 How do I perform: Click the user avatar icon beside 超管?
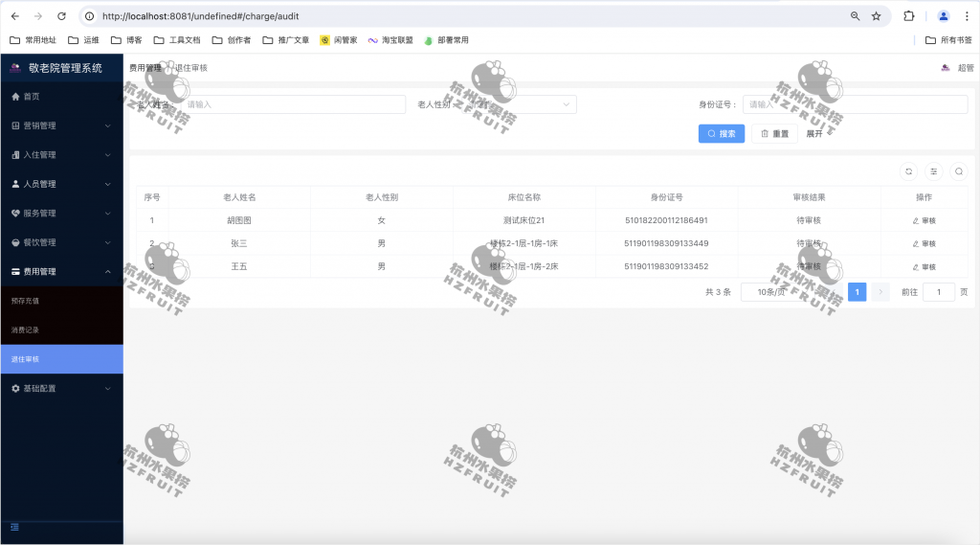click(946, 68)
